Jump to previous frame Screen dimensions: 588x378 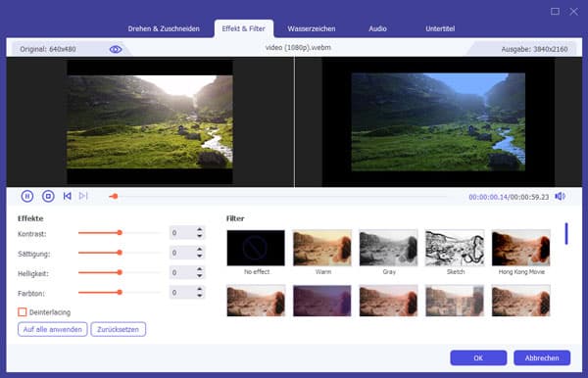[x=67, y=196]
